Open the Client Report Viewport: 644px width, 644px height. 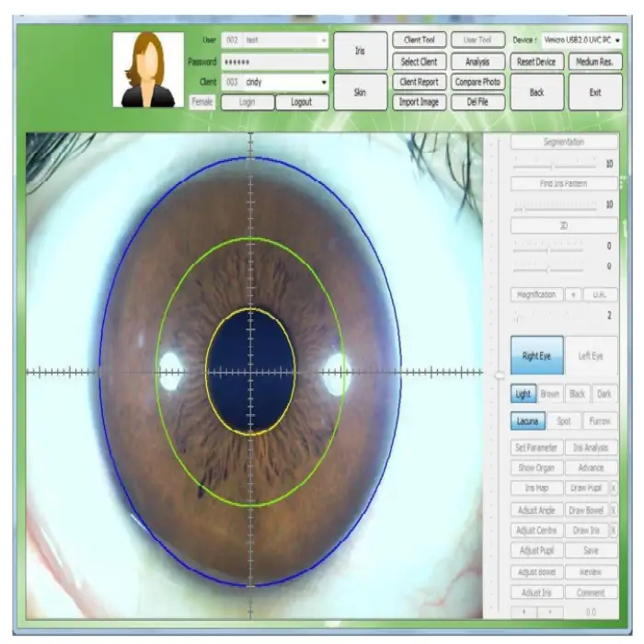tap(419, 82)
